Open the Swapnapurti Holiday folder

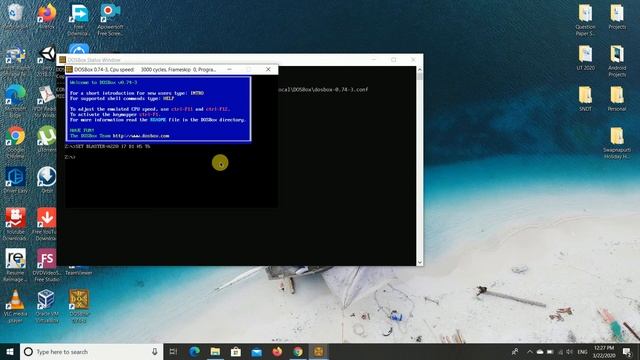click(617, 143)
